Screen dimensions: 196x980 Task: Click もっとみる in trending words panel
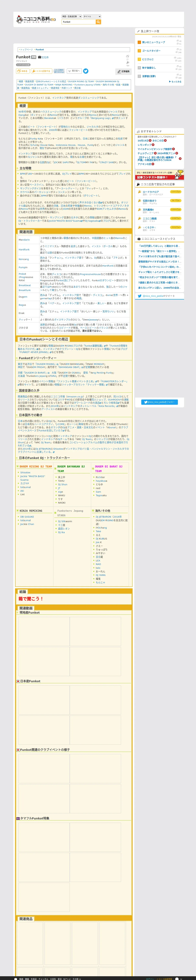(x=175, y=82)
